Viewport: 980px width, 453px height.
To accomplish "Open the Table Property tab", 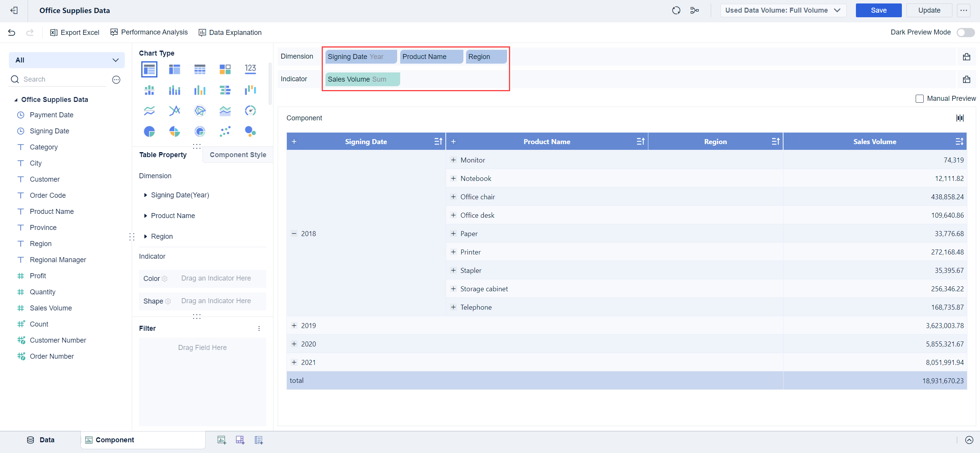I will coord(163,155).
